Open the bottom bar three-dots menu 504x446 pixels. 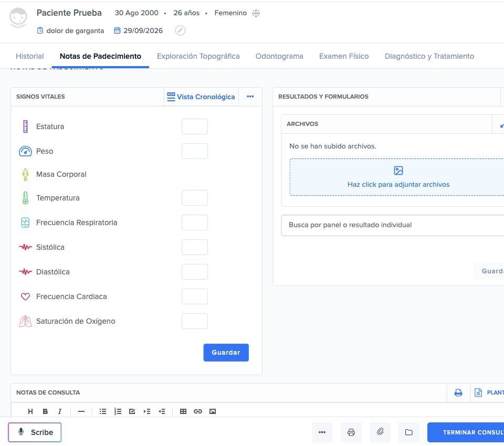pyautogui.click(x=322, y=432)
